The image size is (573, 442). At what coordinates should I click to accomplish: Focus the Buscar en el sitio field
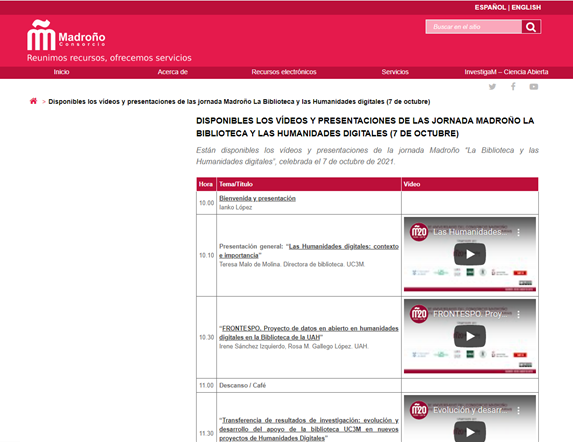(474, 27)
